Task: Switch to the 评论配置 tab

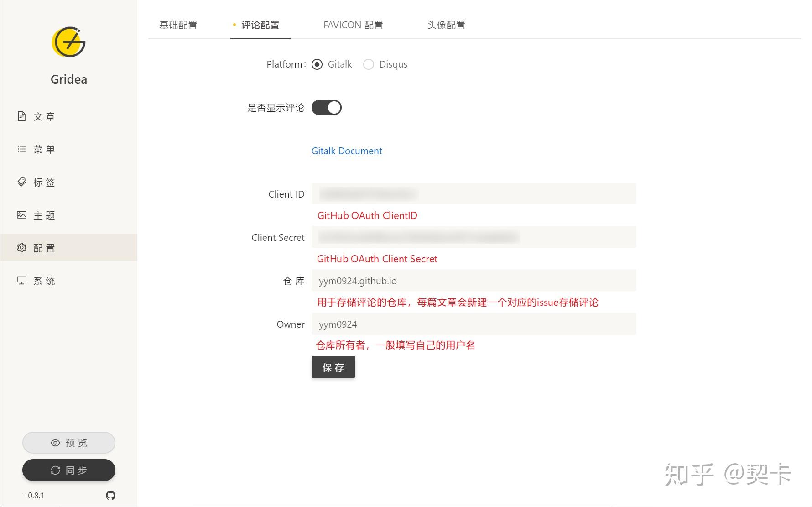Action: coord(260,25)
